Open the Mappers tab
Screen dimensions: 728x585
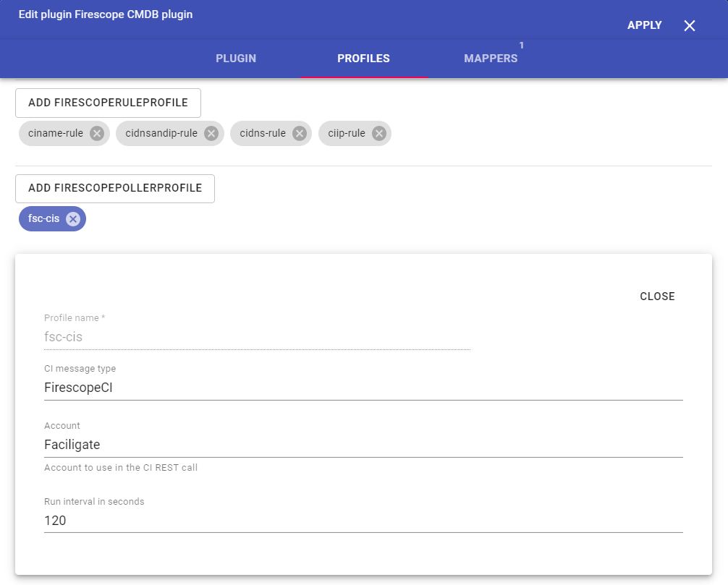(491, 59)
